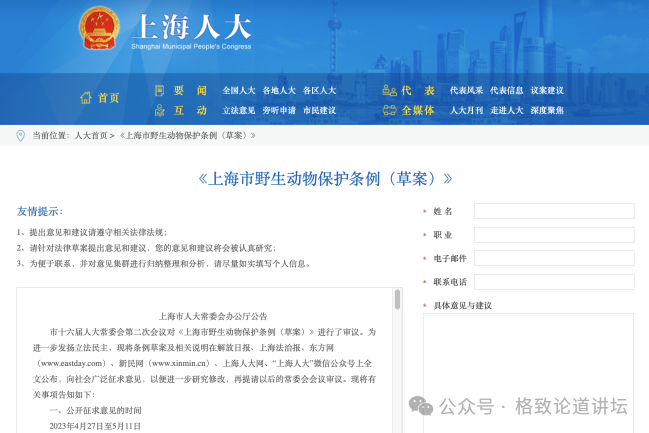Click the national emblem logo

(x=99, y=29)
